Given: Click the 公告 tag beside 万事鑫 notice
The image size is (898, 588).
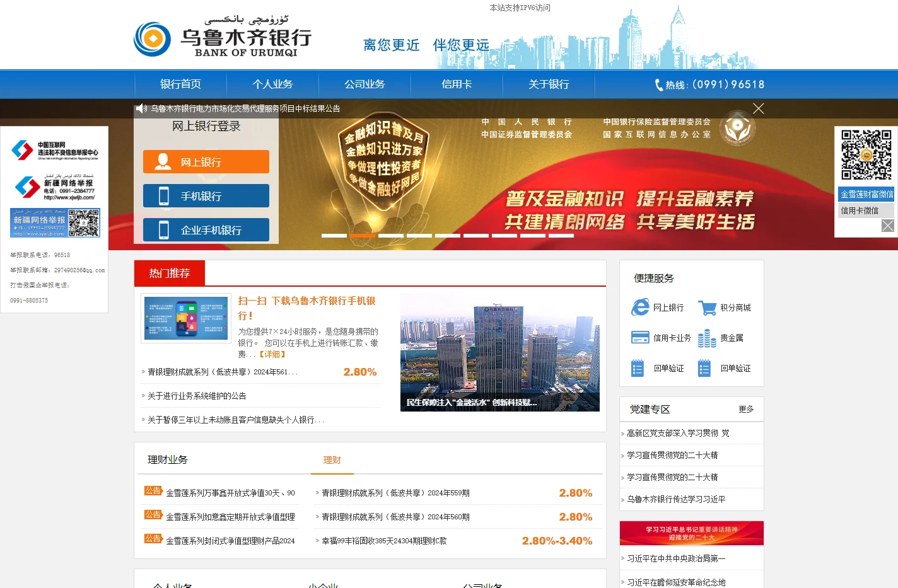Looking at the screenshot, I should [x=153, y=491].
